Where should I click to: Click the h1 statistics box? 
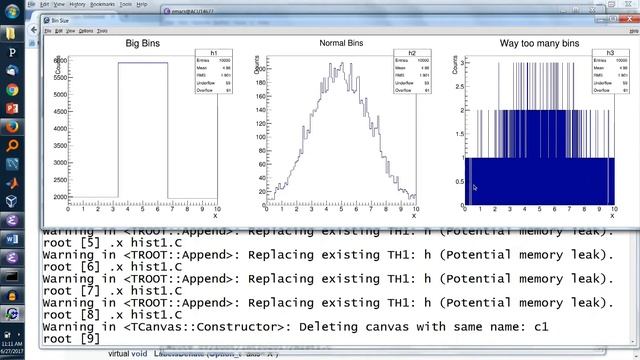coord(214,71)
